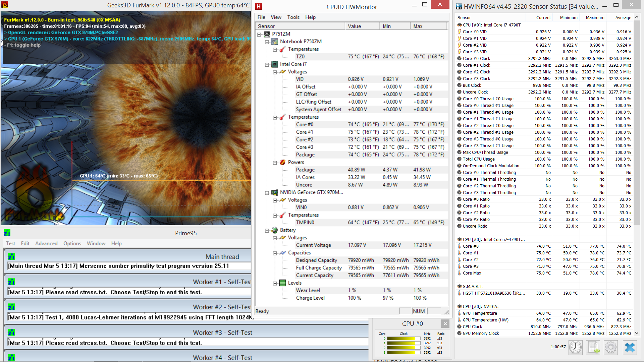Select the Uncore Ratio row in HWiNFO64
Viewport: 644px width, 362px height.
[x=544, y=226]
